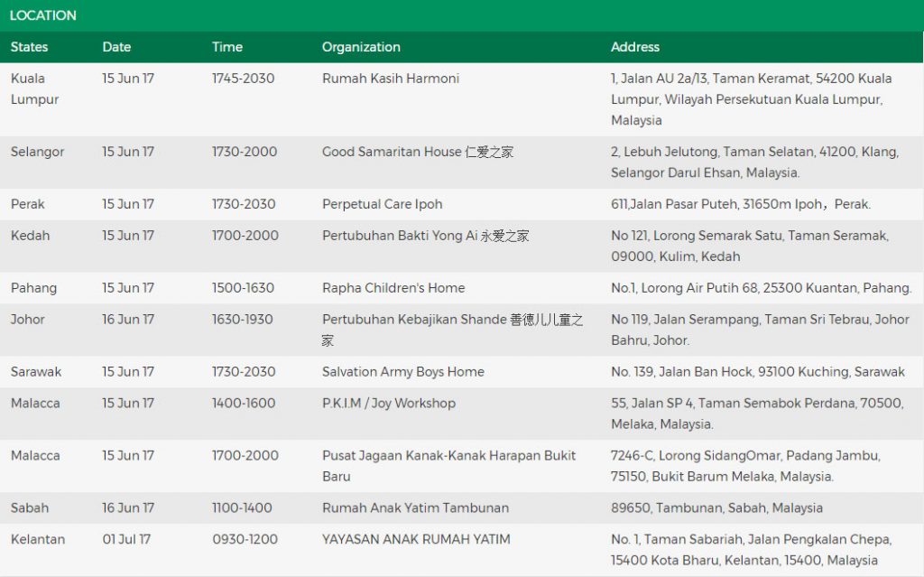The height and width of the screenshot is (577, 924).
Task: Click the Lorong Air Putih 68 address
Action: (762, 289)
